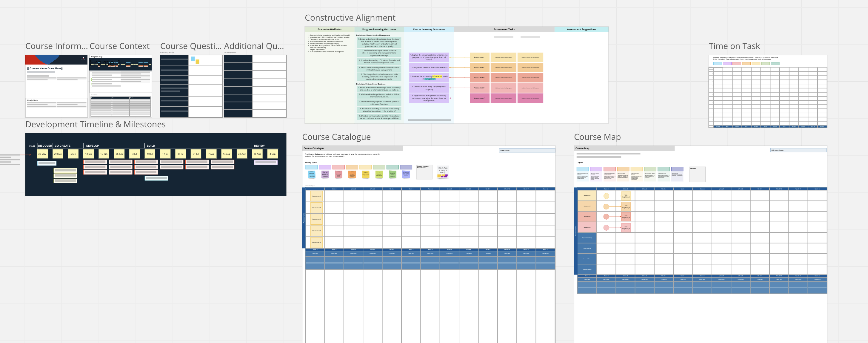868x343 pixels.
Task: Click the yellow tag icon on the Attach Tags card
Action: 440,175
